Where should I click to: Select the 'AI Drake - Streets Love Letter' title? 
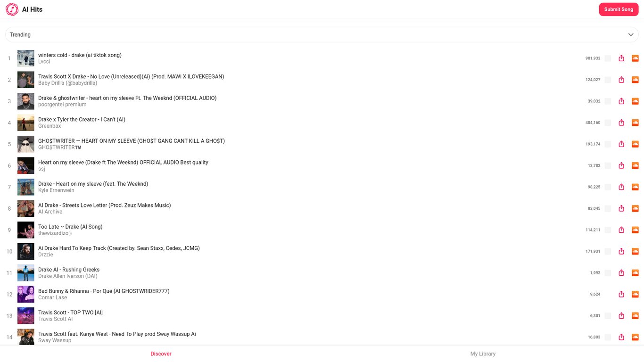coord(104,205)
